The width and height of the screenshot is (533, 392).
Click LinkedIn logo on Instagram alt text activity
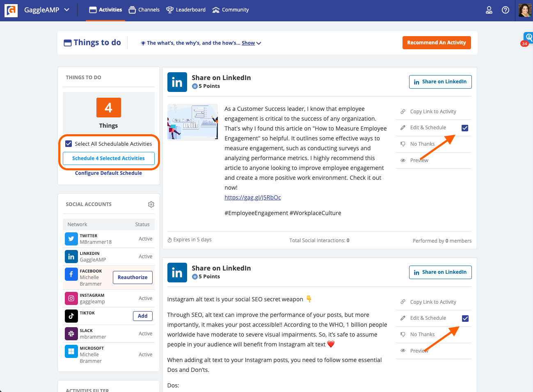(177, 273)
